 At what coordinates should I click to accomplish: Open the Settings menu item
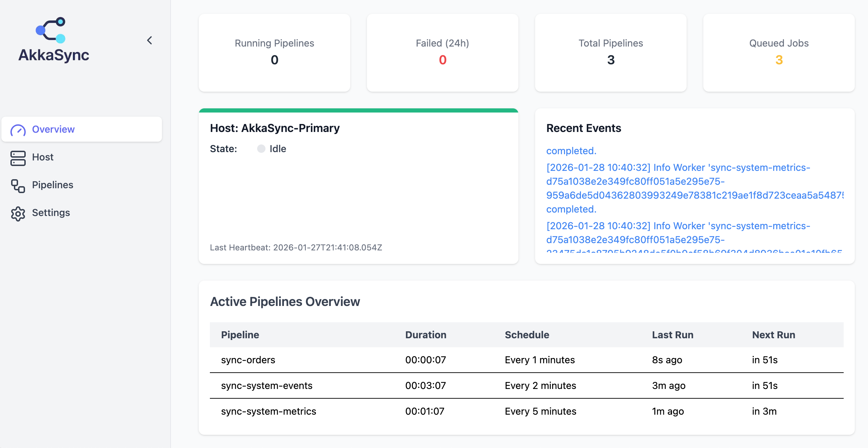51,213
